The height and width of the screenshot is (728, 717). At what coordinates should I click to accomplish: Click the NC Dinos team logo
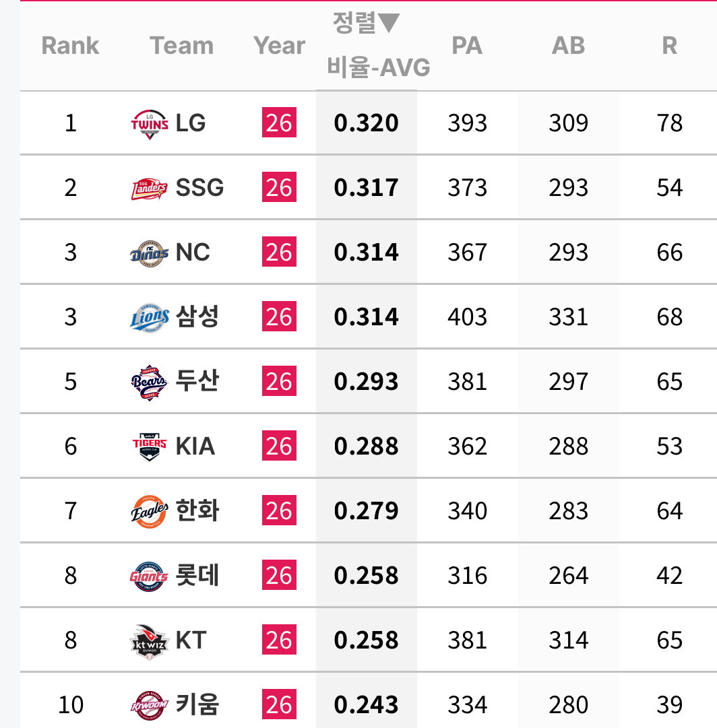pyautogui.click(x=149, y=253)
